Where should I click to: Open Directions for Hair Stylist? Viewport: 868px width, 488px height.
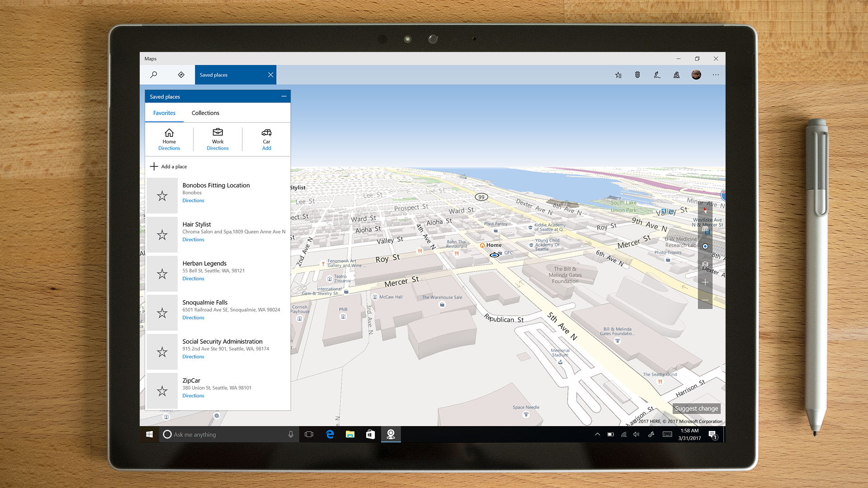tap(193, 239)
